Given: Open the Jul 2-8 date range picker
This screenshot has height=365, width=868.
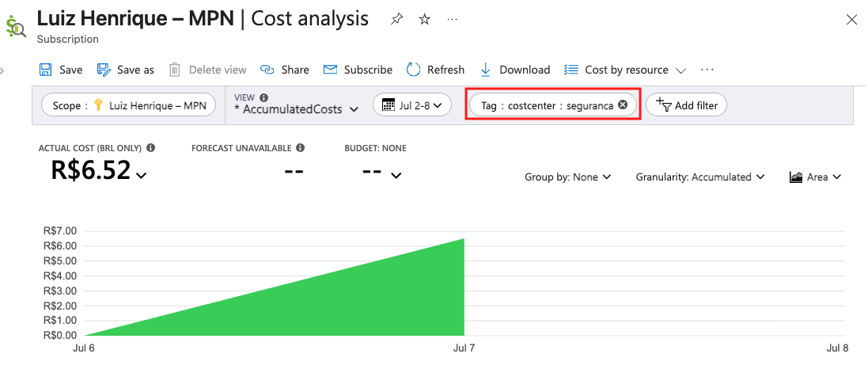Looking at the screenshot, I should coord(412,105).
